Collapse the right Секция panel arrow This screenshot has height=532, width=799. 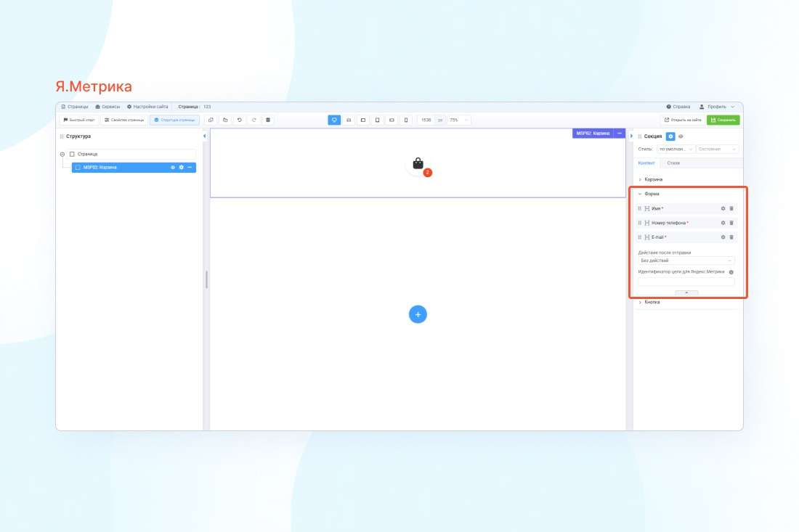[x=631, y=136]
